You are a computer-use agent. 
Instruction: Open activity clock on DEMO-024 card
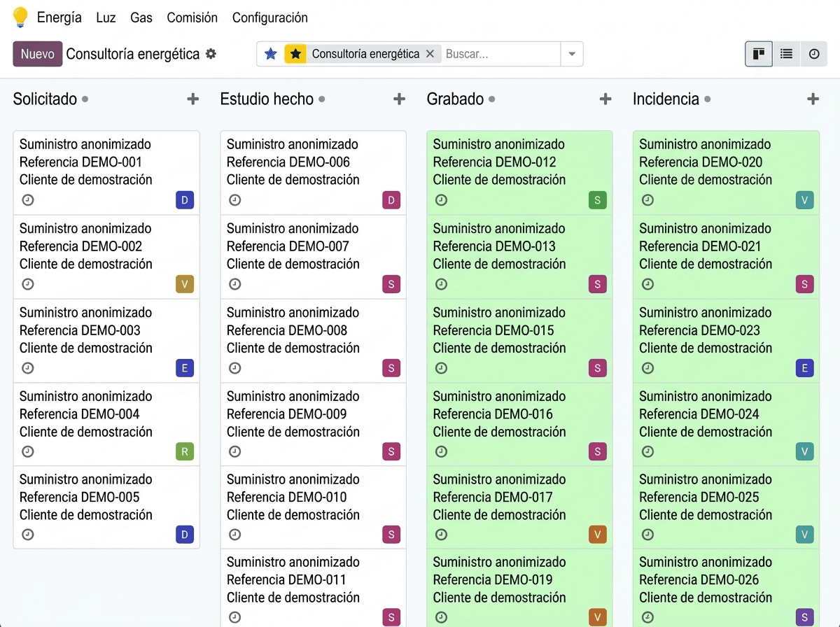tap(648, 451)
